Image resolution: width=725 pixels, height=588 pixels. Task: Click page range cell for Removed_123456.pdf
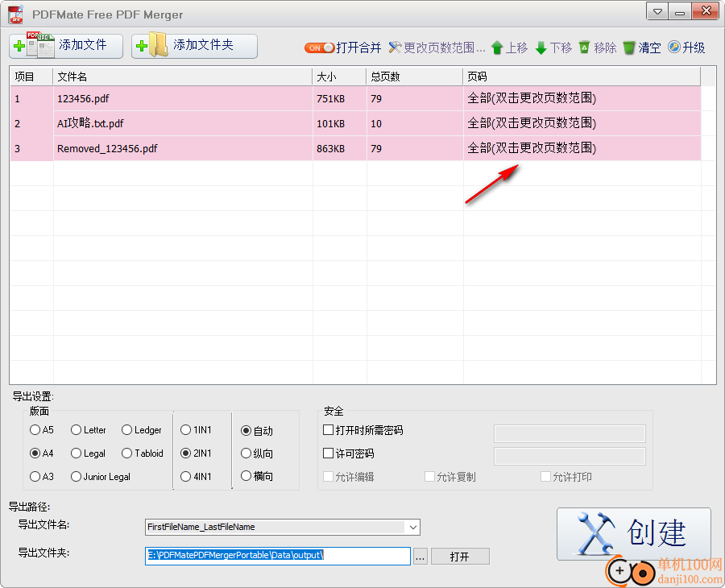click(582, 148)
